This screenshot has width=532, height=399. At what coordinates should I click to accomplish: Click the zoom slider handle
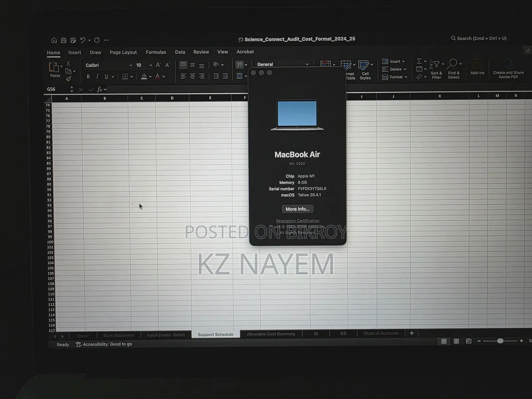[500, 341]
